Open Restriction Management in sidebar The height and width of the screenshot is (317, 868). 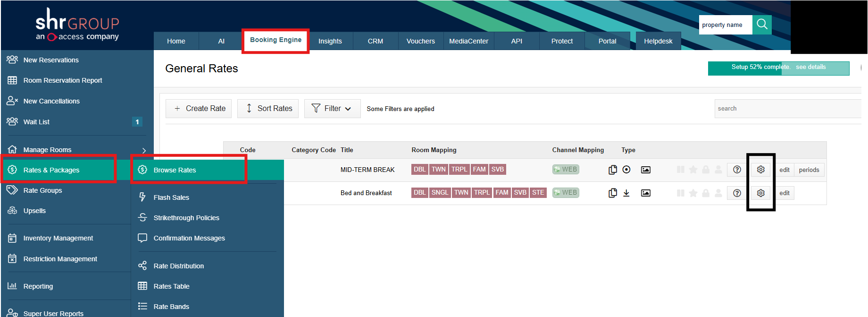60,259
